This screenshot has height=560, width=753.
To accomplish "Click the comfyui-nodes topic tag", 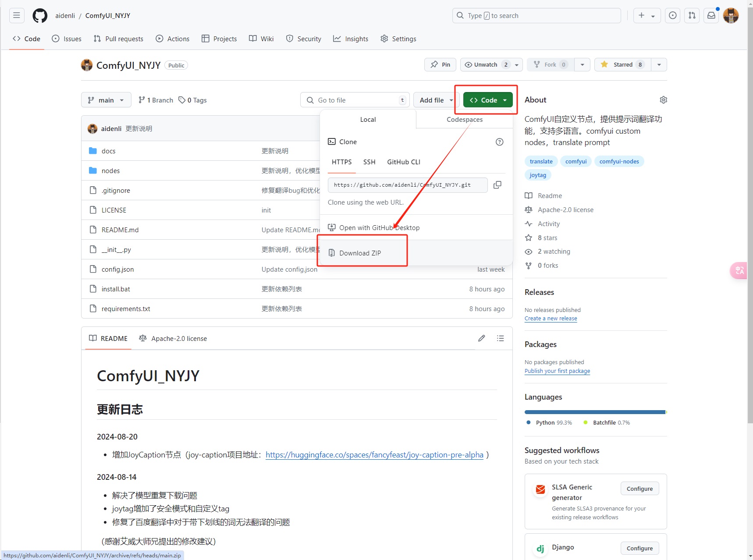I will pos(619,161).
